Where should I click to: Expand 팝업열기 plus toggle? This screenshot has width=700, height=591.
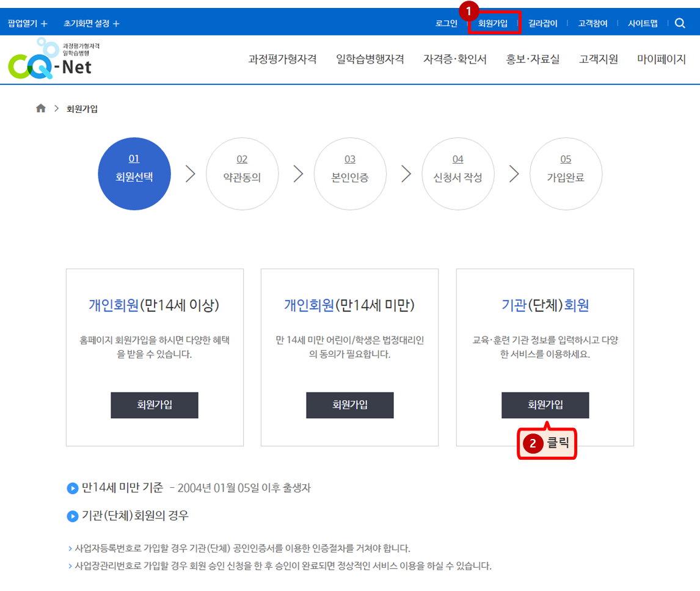click(x=27, y=23)
